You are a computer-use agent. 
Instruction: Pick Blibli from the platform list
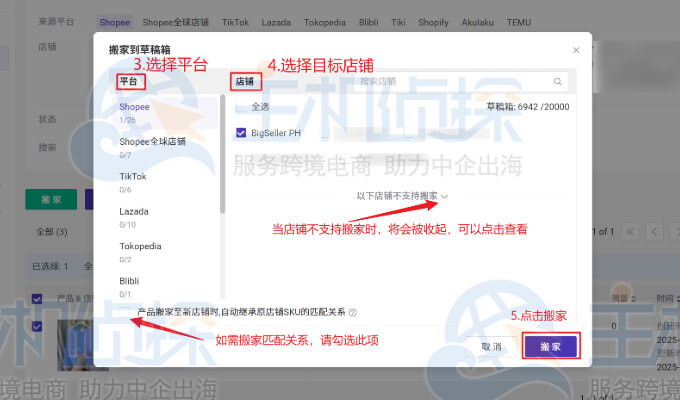point(132,281)
